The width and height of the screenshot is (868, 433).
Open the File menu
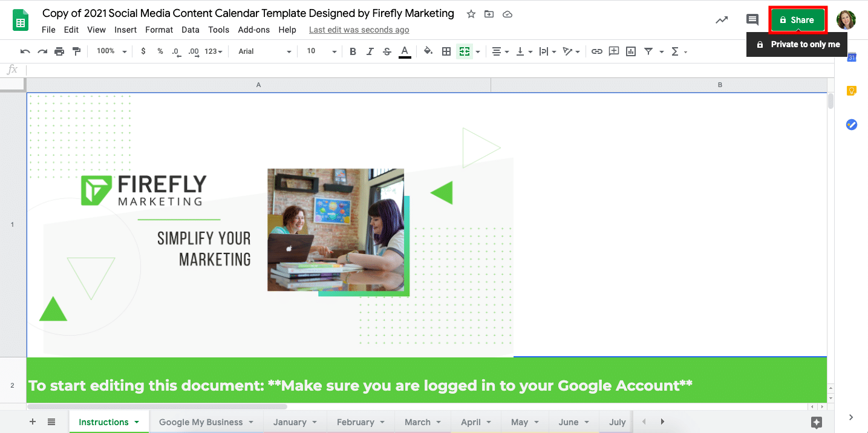[x=49, y=30]
